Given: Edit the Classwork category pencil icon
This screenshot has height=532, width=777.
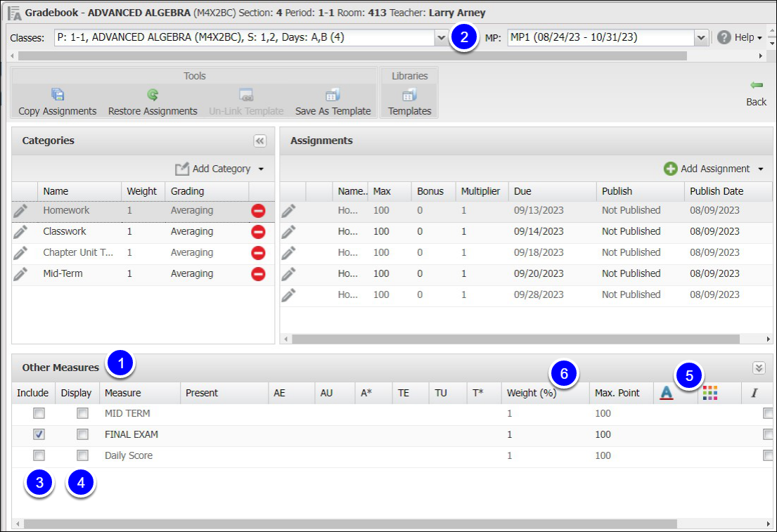Looking at the screenshot, I should (20, 232).
